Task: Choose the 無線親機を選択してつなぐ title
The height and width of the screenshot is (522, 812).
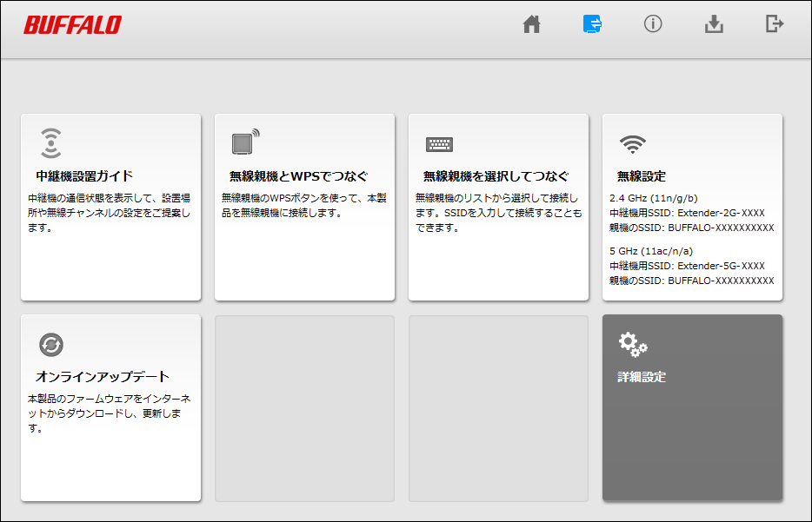Action: point(496,176)
